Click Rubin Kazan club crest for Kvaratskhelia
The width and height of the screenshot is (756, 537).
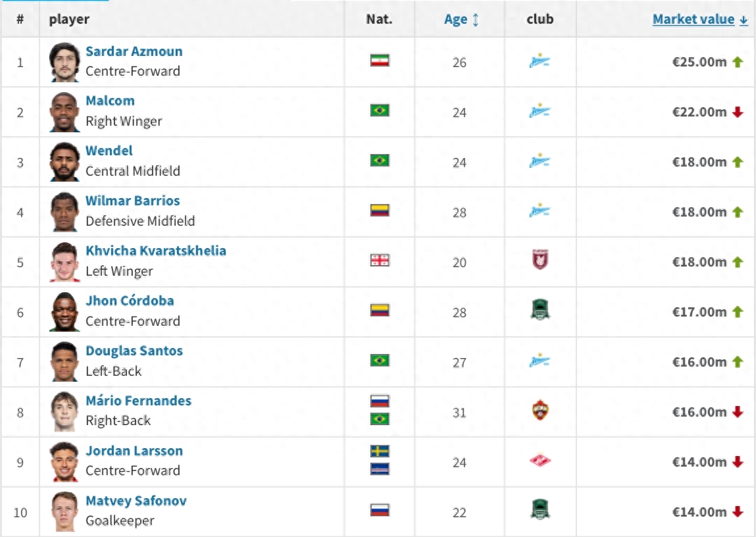pos(540,261)
